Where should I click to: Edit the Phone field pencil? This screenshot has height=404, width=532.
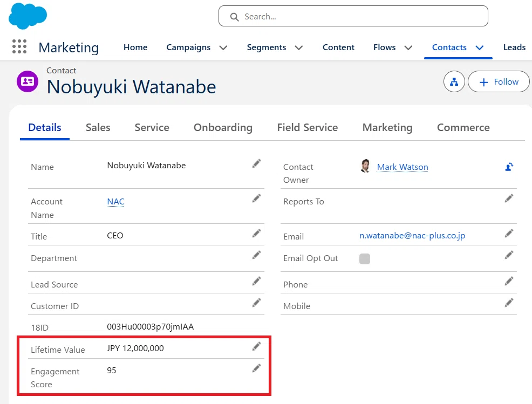(x=509, y=281)
